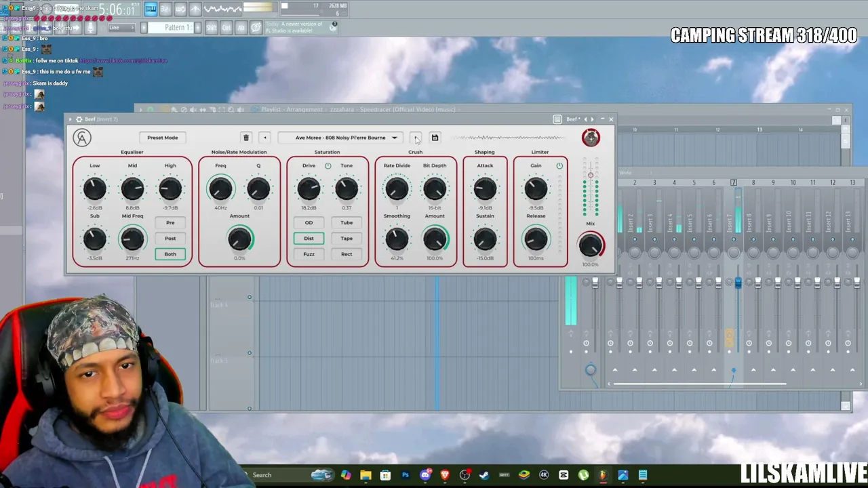Viewport: 868px width, 488px height.
Task: Save preset with the floppy disk icon
Action: (435, 138)
